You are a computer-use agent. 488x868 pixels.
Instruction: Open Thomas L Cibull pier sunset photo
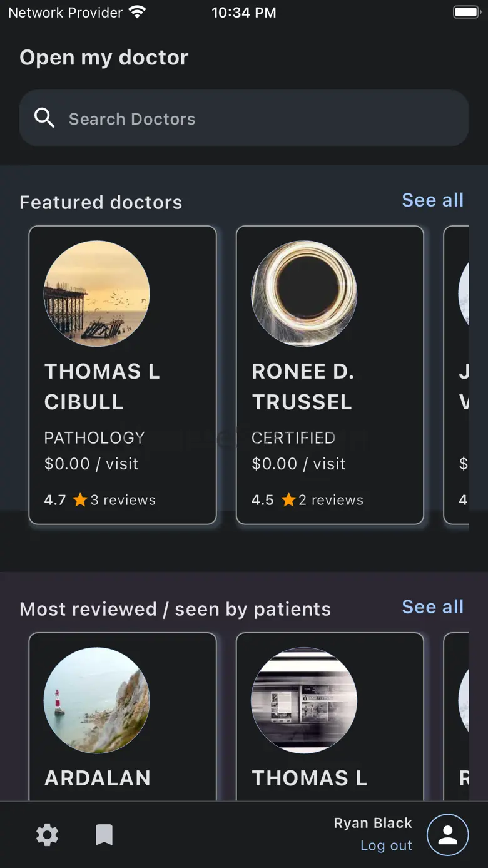click(x=96, y=294)
